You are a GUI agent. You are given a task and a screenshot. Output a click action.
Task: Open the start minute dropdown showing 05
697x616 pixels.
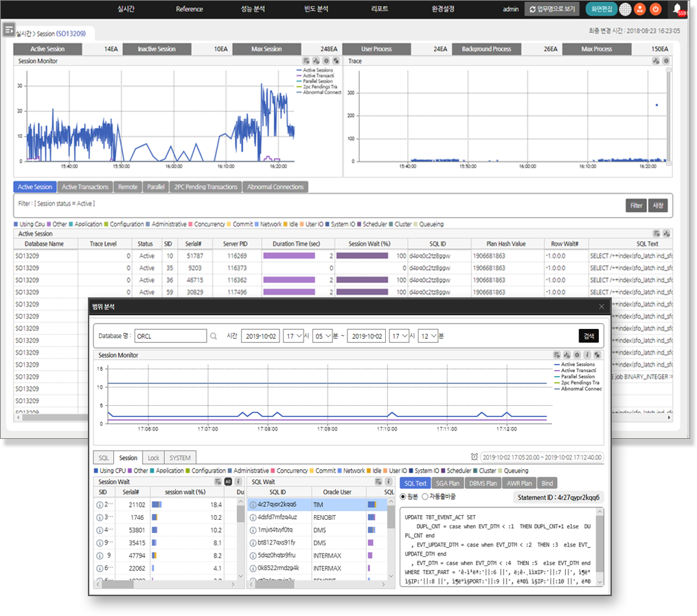coord(323,336)
